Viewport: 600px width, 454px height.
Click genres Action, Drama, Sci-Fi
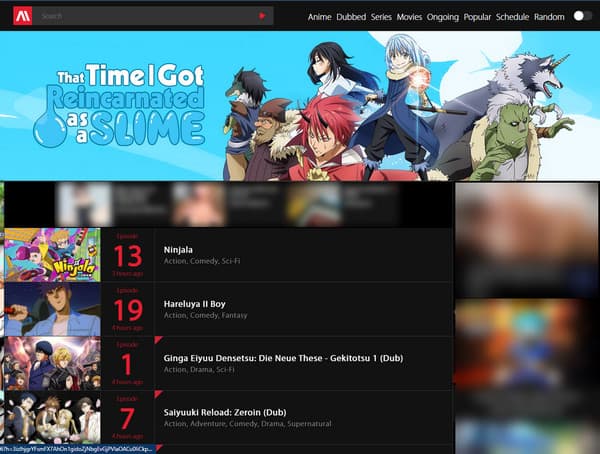199,370
